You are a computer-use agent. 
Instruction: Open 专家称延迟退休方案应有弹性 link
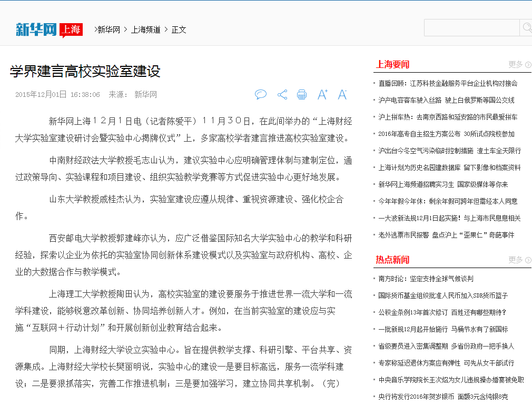point(446,363)
